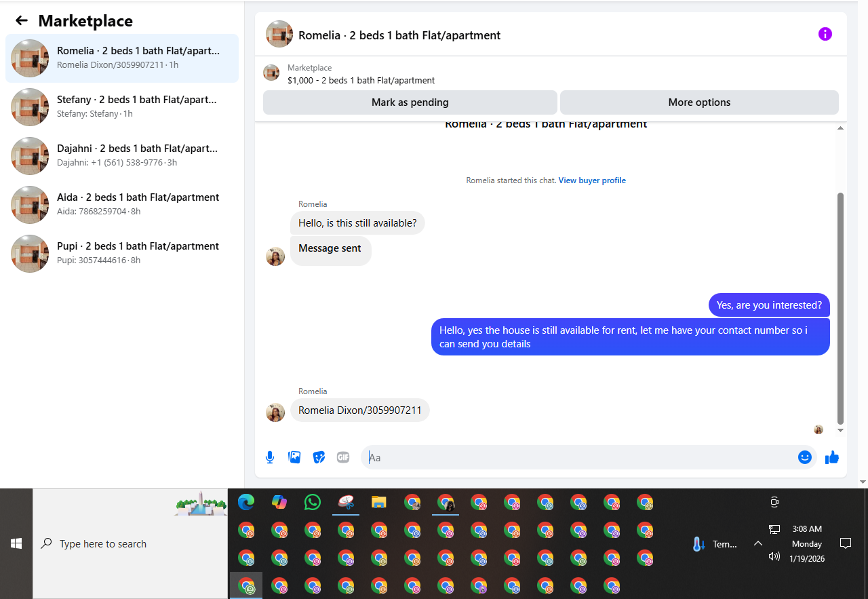The image size is (868, 599).
Task: Open the More options button
Action: coord(699,102)
